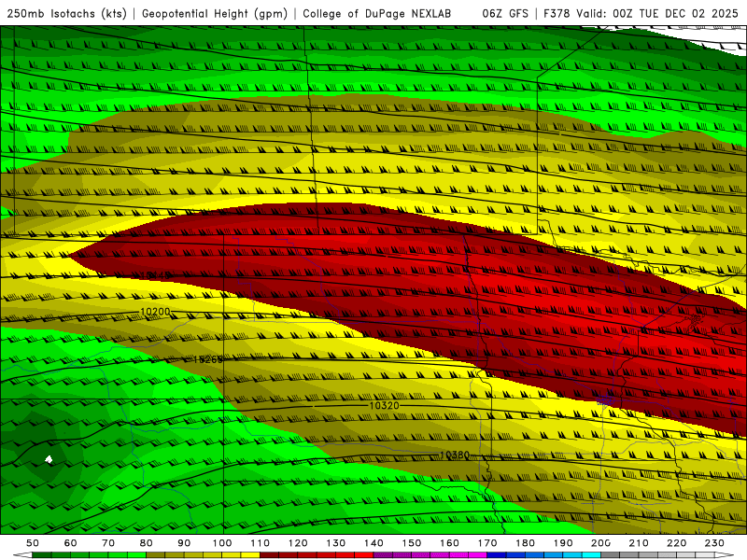Viewport: 747px width, 560px height.
Task: Click the 10320 height contour label
Action: (x=384, y=406)
